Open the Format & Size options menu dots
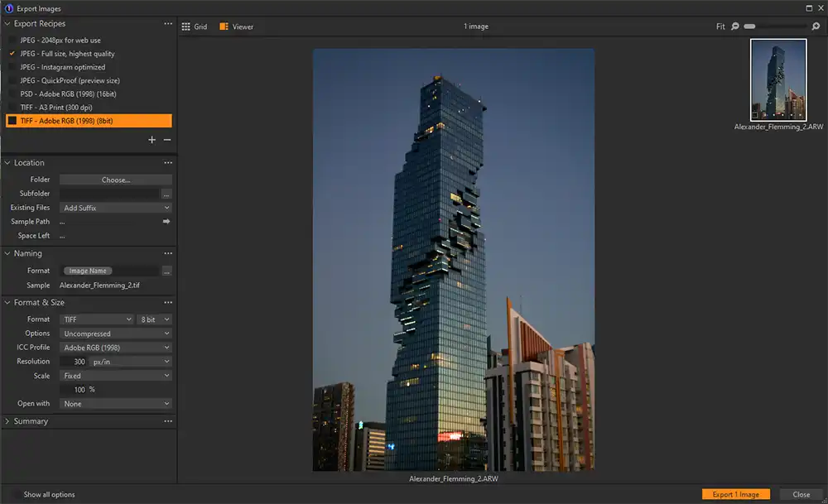 (x=169, y=302)
